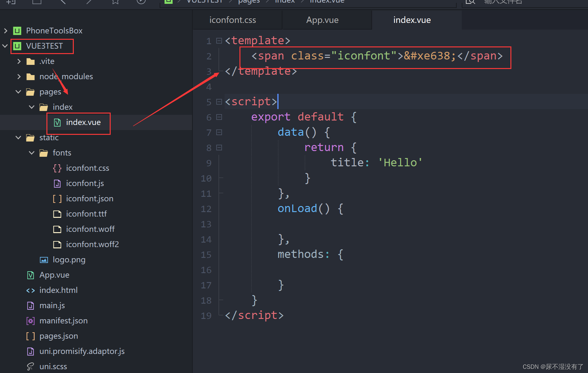The width and height of the screenshot is (588, 373).
Task: Click the uni.promisify.adaptor.js file icon
Action: pyautogui.click(x=31, y=351)
